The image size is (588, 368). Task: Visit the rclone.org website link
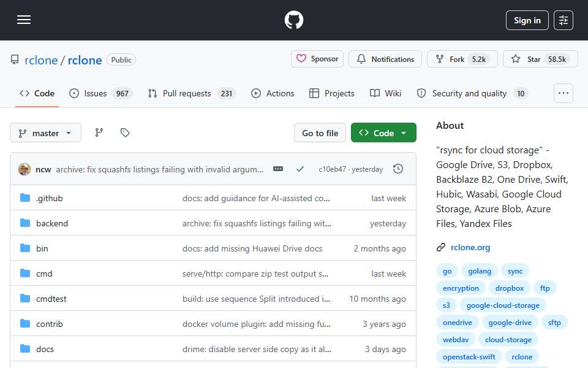(470, 247)
